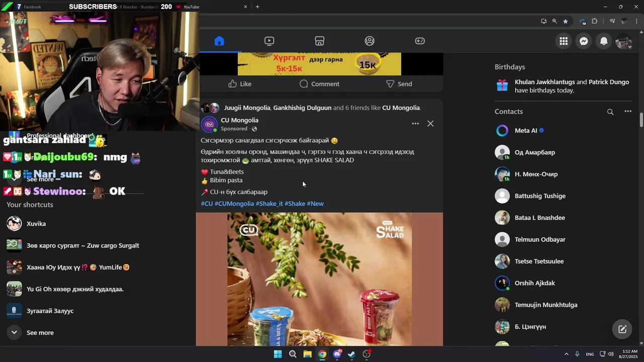Open Facebook Gaming tab
Screen dimensions: 644x362
click(420, 41)
